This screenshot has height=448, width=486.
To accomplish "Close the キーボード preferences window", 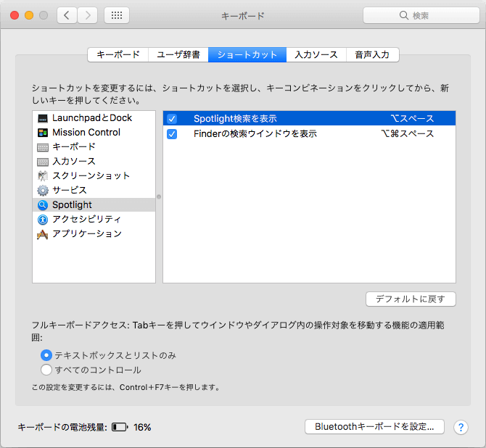I will (x=15, y=15).
